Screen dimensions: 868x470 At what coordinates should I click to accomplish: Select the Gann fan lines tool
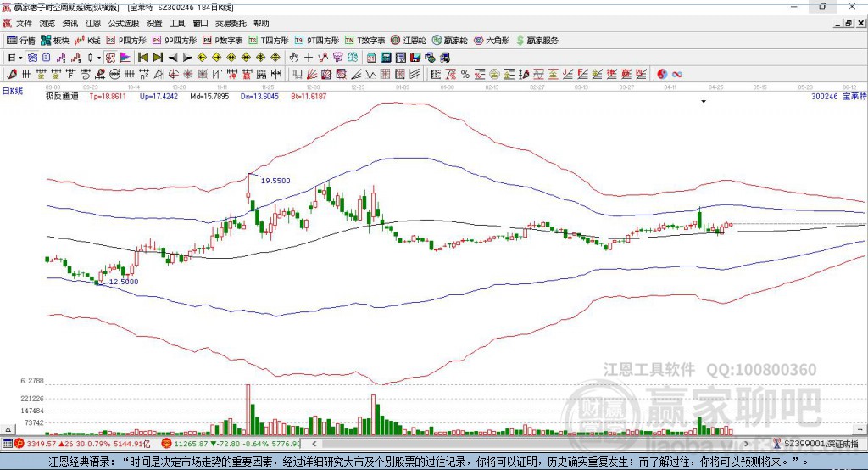click(312, 74)
